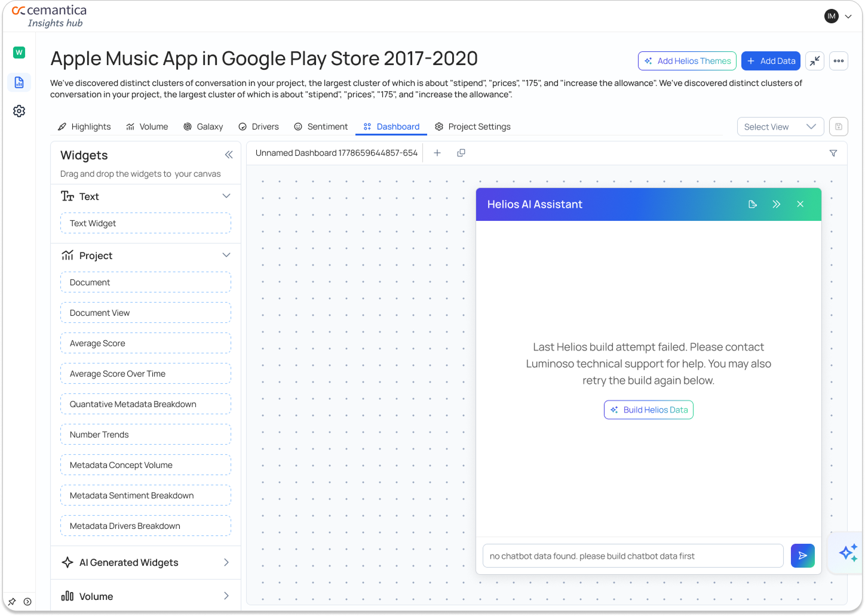
Task: Click the export icon in Helios header
Action: [753, 204]
